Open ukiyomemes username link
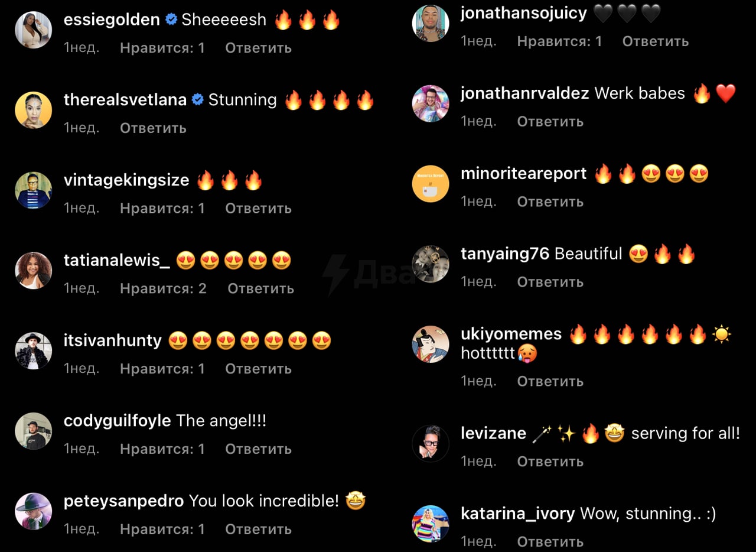 coord(511,334)
